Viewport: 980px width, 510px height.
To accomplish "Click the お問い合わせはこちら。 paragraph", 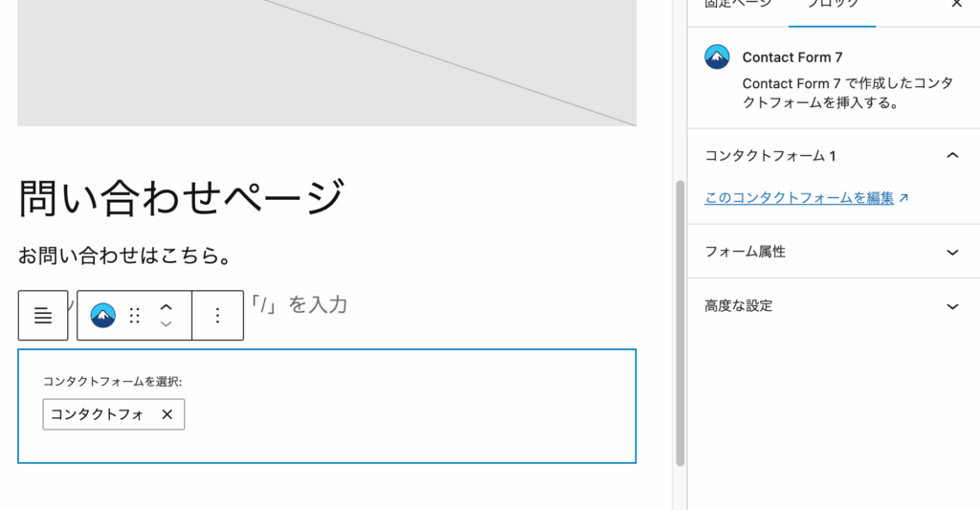I will [x=127, y=256].
